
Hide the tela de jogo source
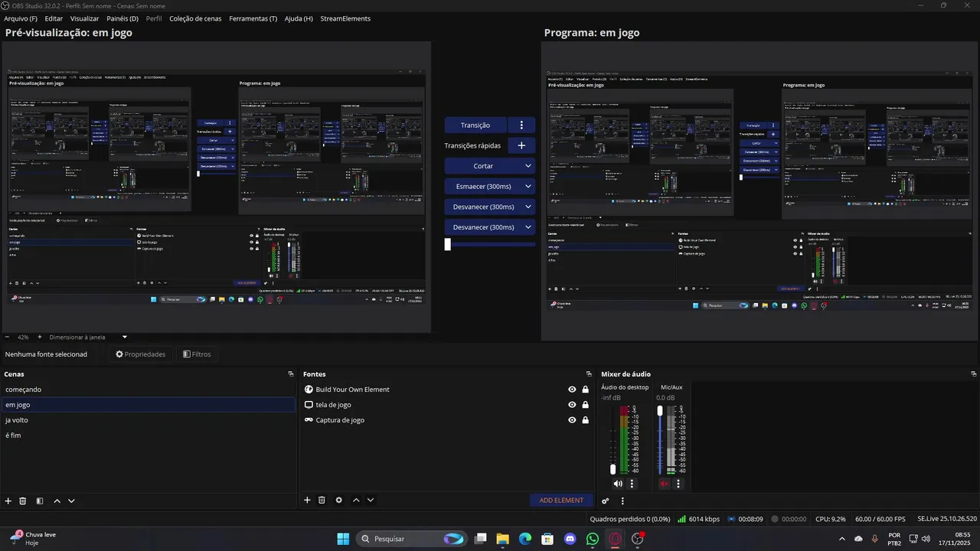point(572,405)
